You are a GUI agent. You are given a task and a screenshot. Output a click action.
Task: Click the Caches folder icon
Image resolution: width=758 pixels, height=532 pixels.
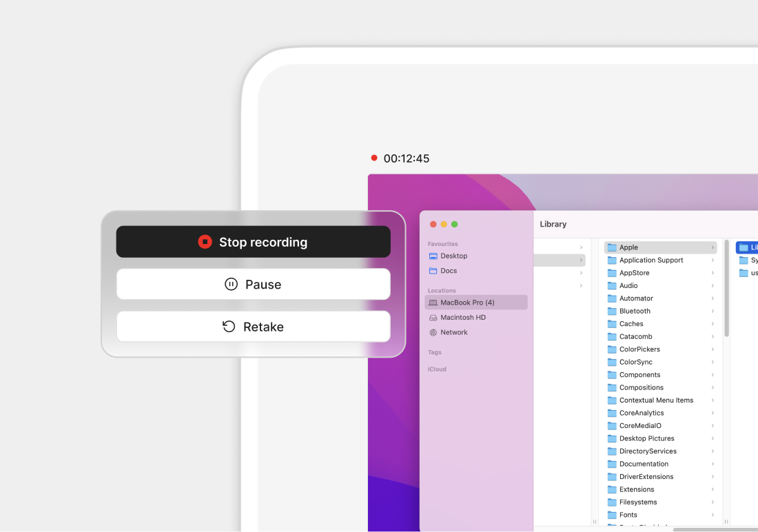(x=612, y=324)
